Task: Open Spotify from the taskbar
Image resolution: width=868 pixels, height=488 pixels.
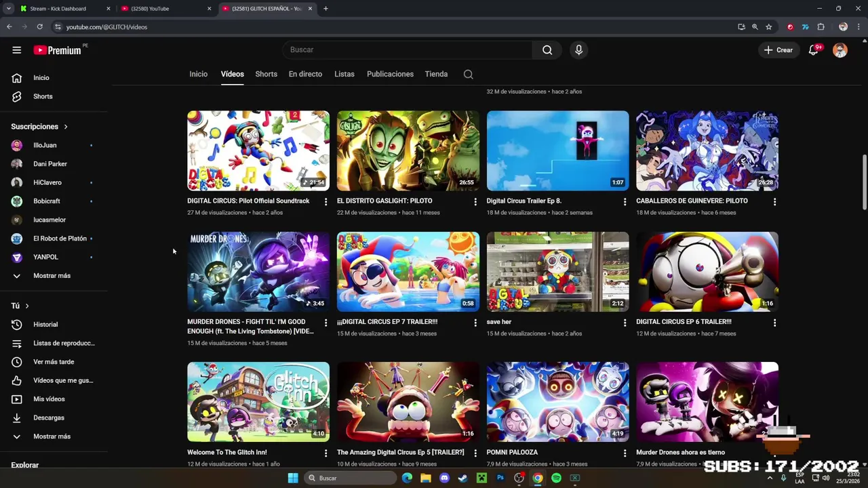Action: 556,478
